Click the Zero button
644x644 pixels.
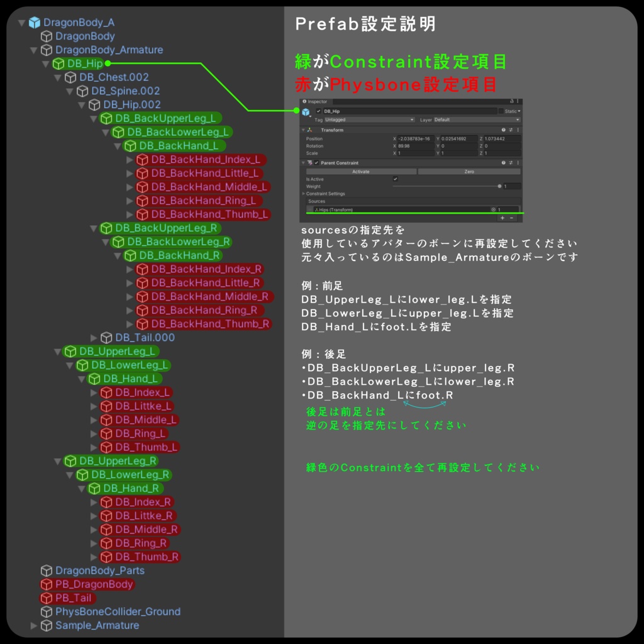click(469, 172)
